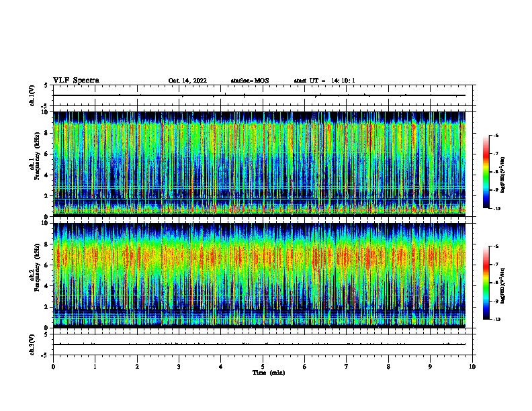Click the time-axis tick label "5"

coord(263,367)
